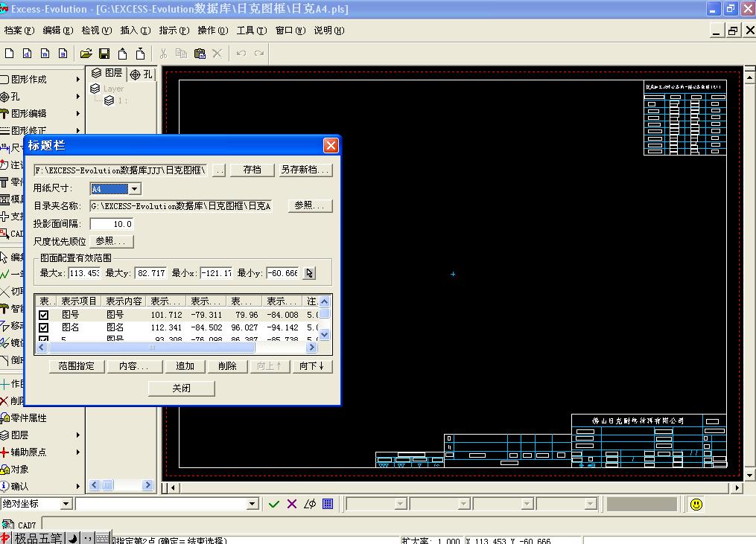The image size is (756, 544).
Task: Expand the 孔 submenu arrow
Action: coord(78,96)
